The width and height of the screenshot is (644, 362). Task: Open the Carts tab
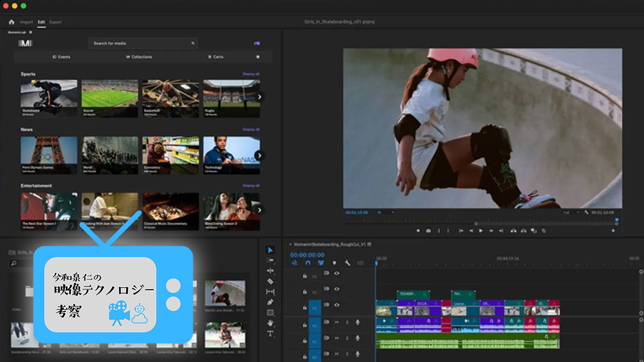tap(216, 57)
